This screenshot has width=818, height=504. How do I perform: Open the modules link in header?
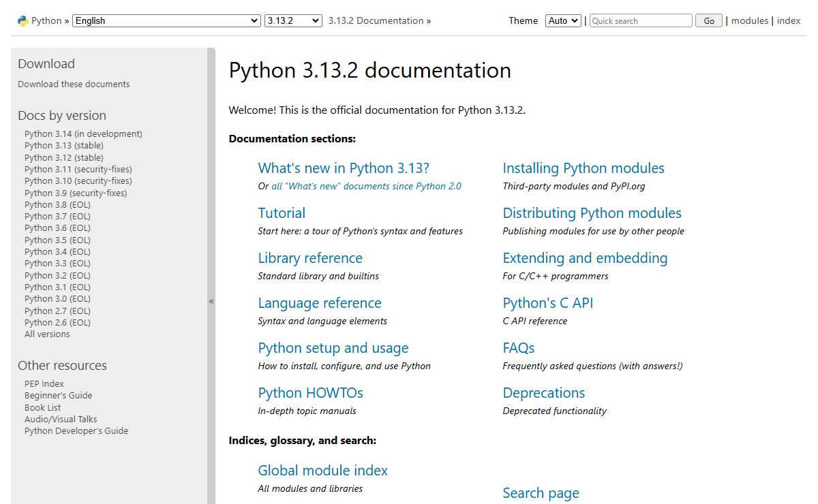point(750,20)
